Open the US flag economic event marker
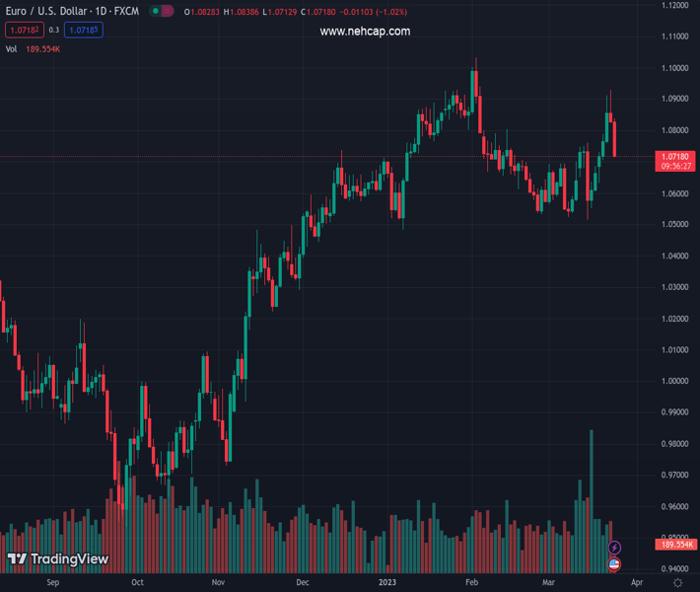The image size is (700, 592). click(x=614, y=564)
